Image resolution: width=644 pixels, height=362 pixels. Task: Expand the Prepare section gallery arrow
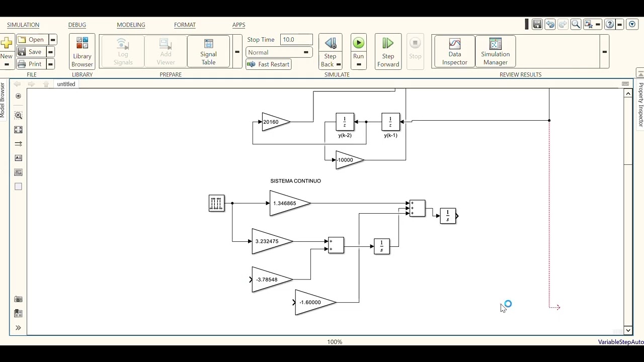coord(237,51)
